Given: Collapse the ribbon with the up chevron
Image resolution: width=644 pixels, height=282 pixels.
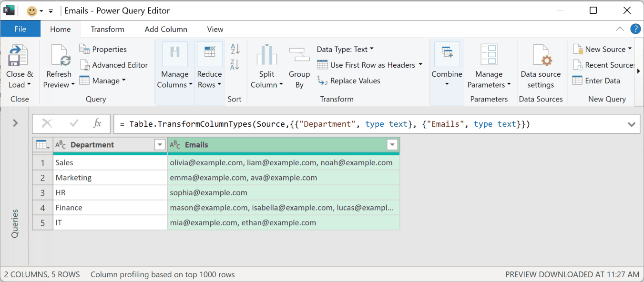Looking at the screenshot, I should (620, 29).
